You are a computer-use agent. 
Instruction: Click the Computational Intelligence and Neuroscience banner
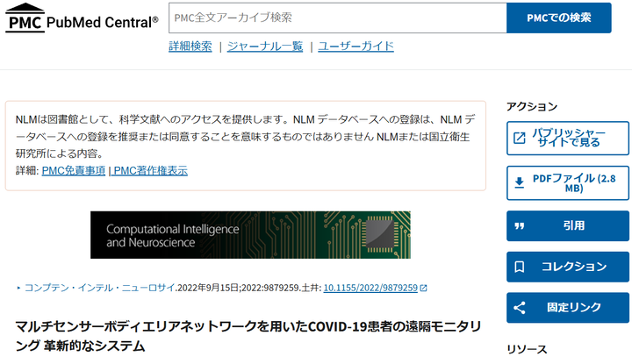(250, 235)
